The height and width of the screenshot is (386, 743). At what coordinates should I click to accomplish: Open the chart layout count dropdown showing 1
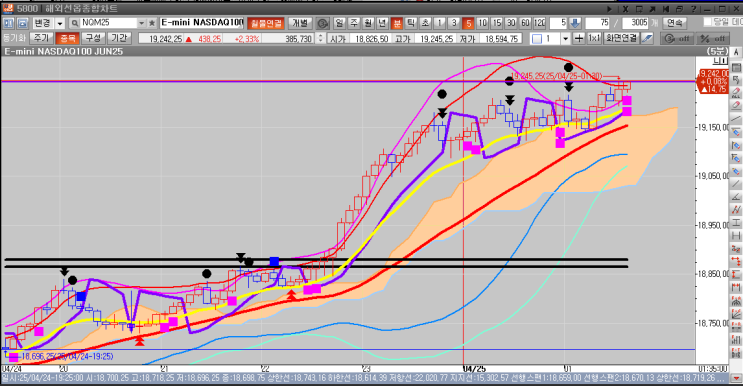point(565,39)
